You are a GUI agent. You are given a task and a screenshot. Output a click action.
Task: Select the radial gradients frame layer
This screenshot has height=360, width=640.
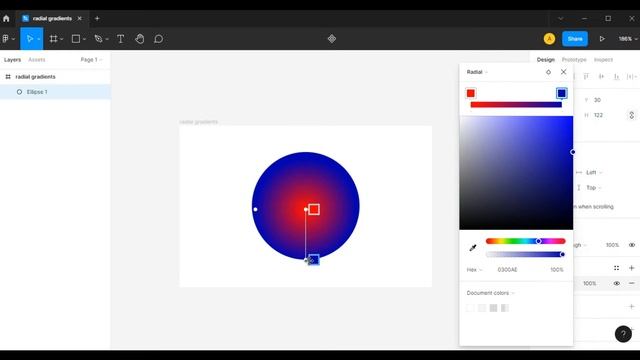point(55,77)
